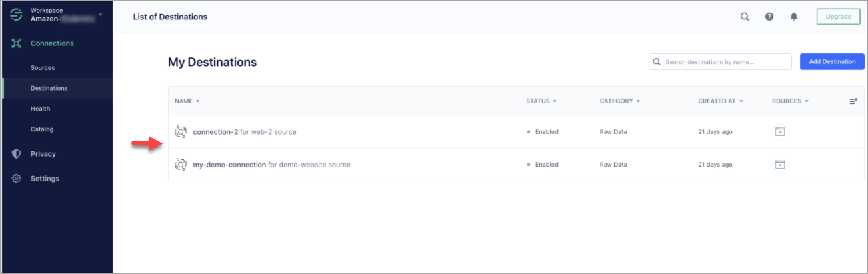Open the search magnifier in top bar
The image size is (868, 274).
(745, 17)
